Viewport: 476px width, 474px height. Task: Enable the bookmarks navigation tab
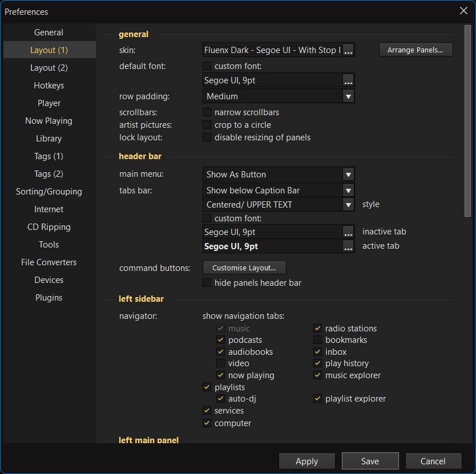(x=317, y=340)
